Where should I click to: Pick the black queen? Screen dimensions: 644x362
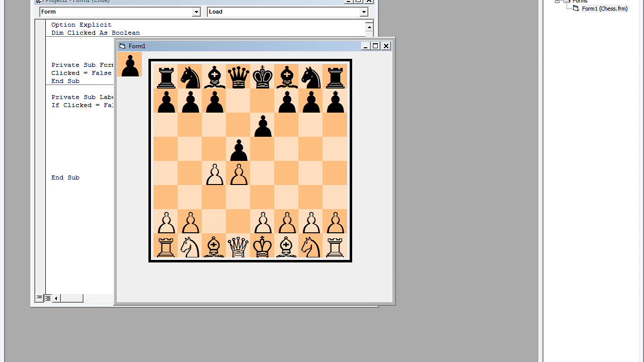click(238, 76)
